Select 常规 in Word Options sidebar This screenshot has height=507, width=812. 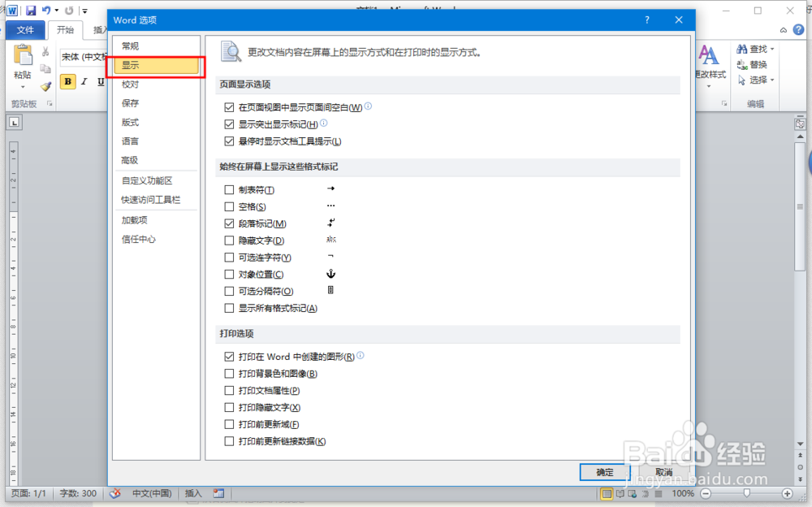coord(157,46)
